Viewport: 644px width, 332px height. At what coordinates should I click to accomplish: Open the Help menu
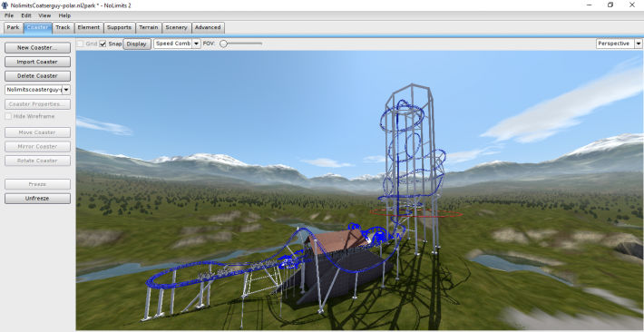coord(64,15)
